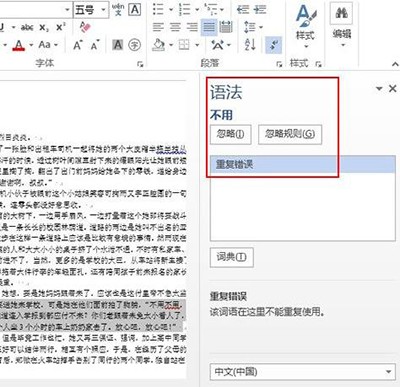
Task: Click the font color A icon
Action: (x=19, y=45)
